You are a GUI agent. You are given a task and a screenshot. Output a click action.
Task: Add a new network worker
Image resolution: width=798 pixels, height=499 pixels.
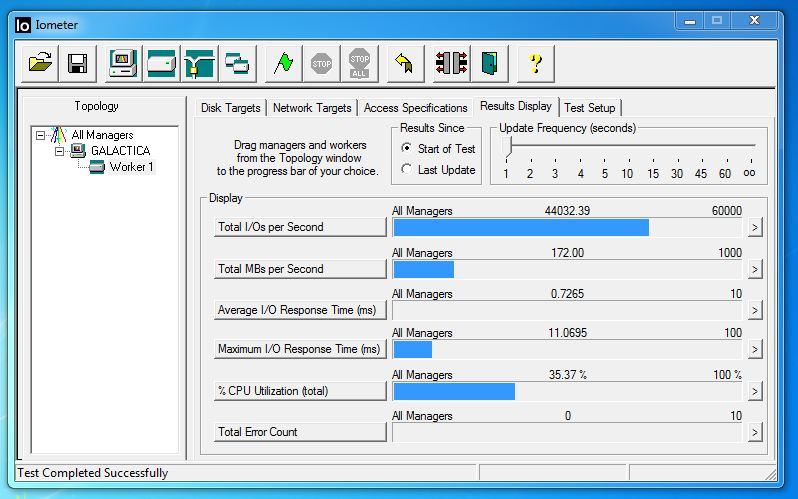tap(199, 63)
